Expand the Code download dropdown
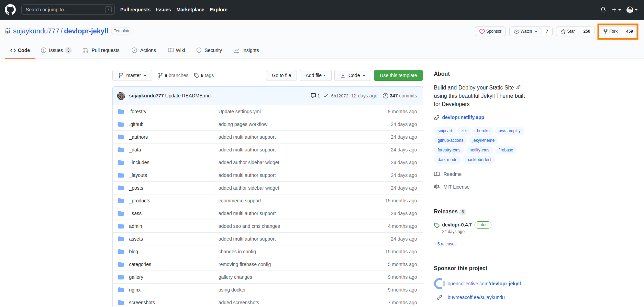 353,75
